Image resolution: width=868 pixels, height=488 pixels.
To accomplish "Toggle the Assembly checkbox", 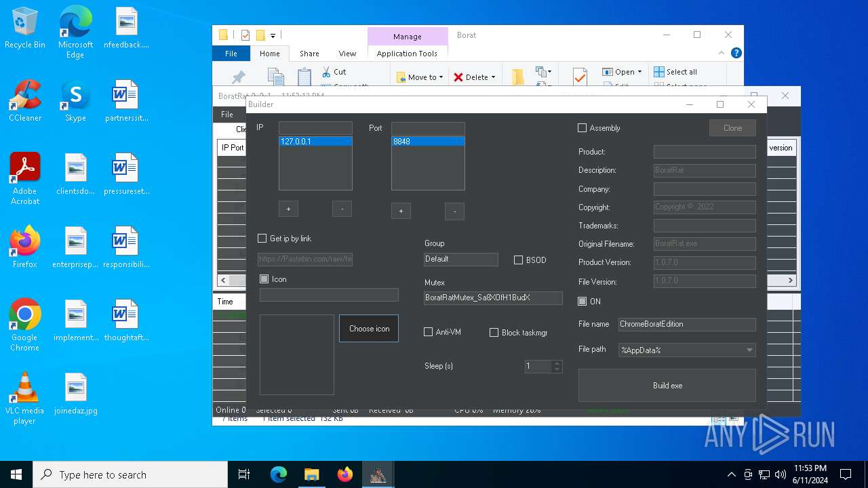I will click(x=582, y=128).
